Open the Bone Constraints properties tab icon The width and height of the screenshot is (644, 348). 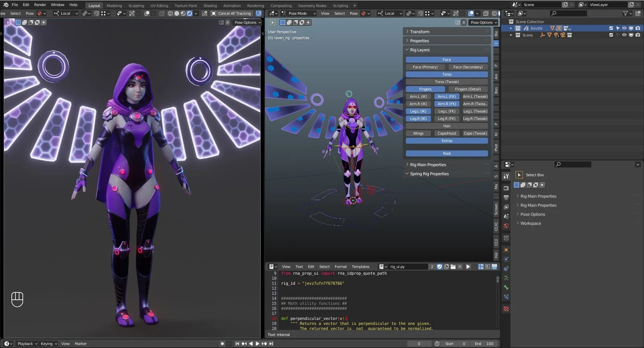pyautogui.click(x=506, y=297)
